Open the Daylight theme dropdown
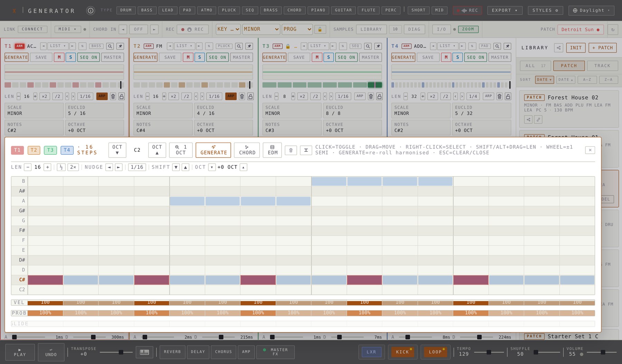 [591, 10]
